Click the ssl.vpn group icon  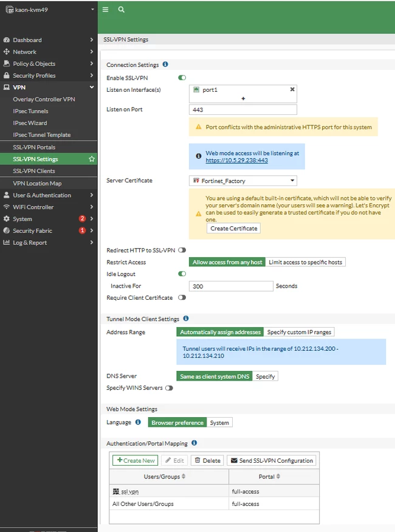click(116, 491)
